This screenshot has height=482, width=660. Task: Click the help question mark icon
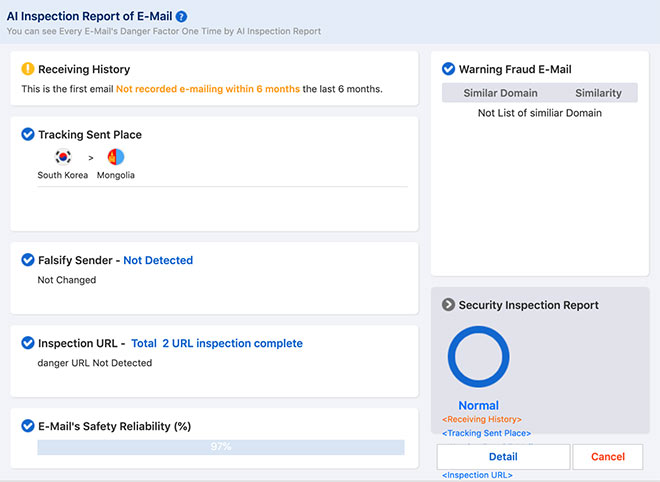(181, 17)
